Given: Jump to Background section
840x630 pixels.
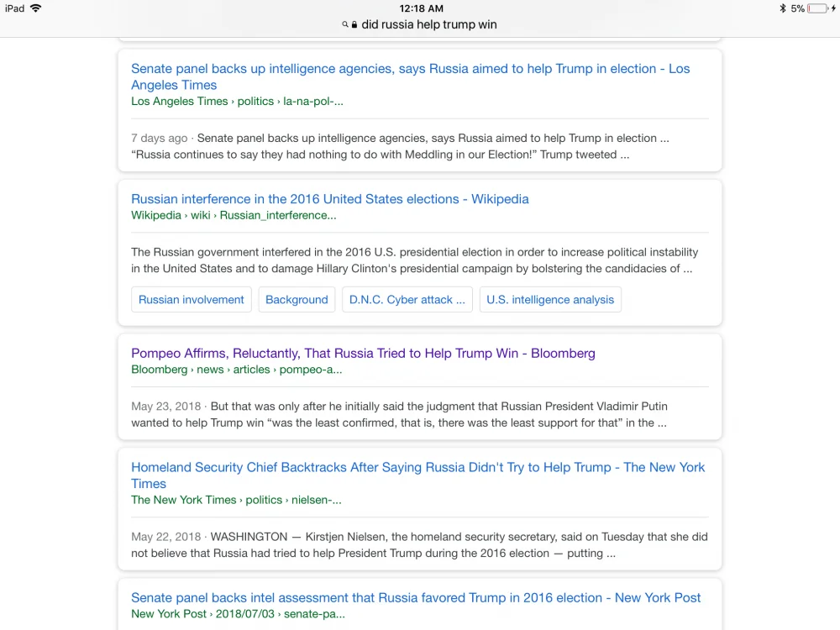Looking at the screenshot, I should coord(297,300).
